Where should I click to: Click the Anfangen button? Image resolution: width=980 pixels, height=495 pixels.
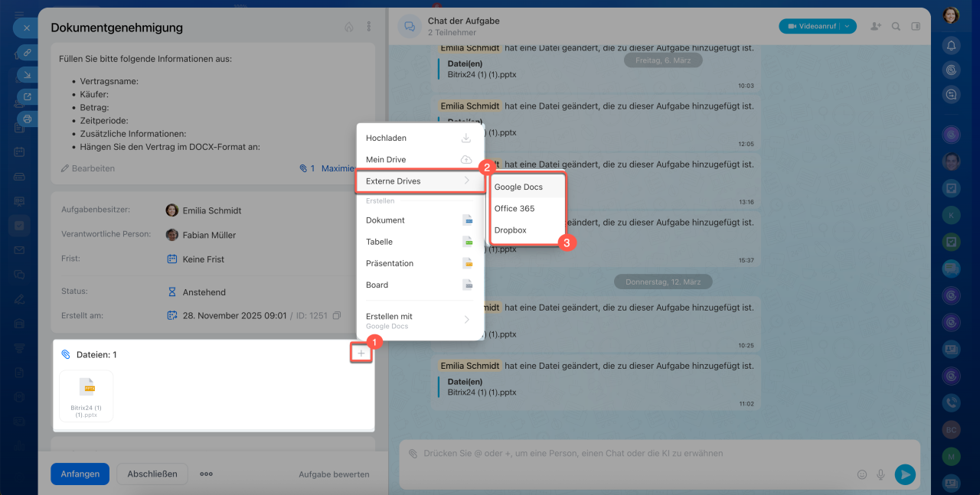(80, 474)
